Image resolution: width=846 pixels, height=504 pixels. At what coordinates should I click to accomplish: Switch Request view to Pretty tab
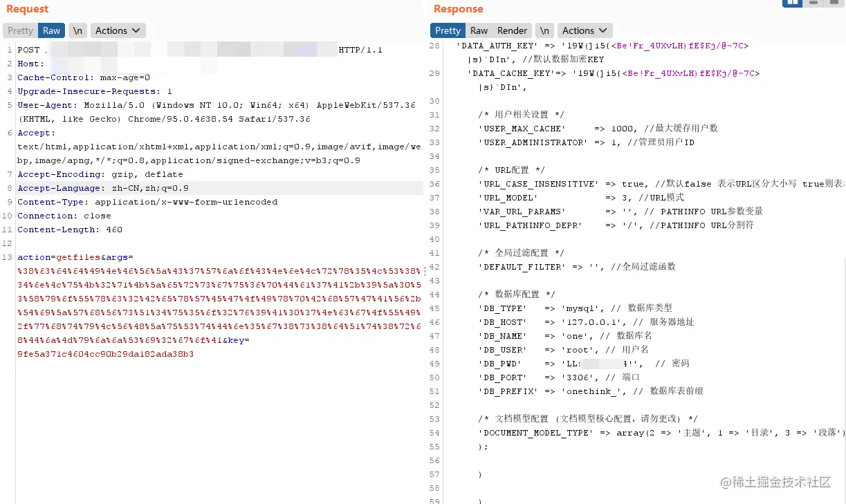(21, 30)
